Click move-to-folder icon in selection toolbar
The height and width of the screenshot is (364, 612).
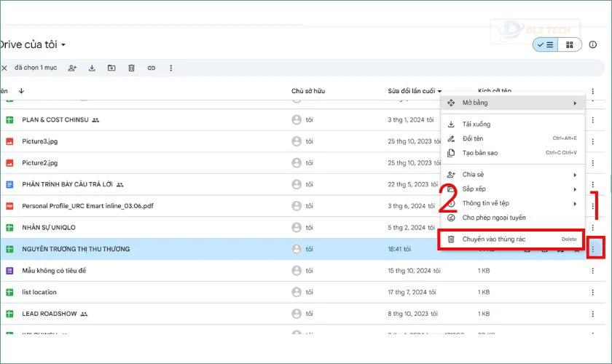pos(111,68)
